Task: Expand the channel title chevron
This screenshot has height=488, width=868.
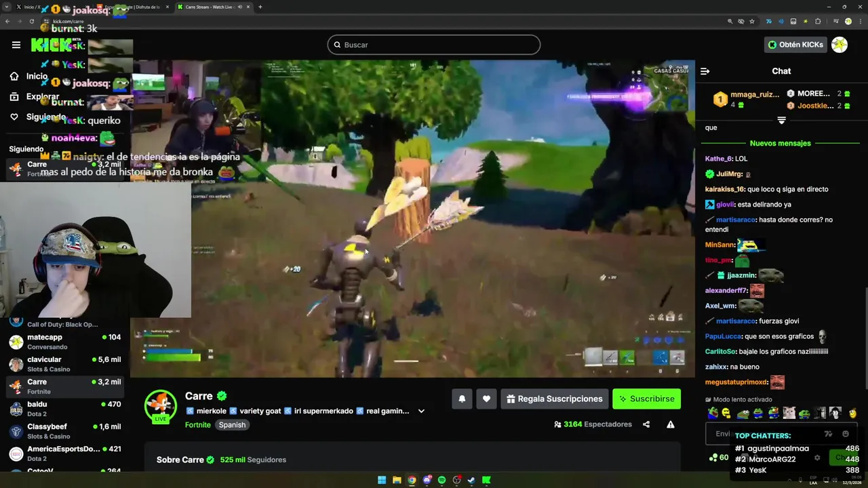Action: 421,411
